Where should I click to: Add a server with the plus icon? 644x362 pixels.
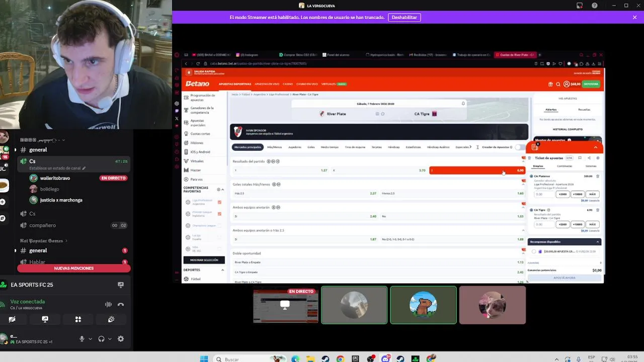coord(3,202)
